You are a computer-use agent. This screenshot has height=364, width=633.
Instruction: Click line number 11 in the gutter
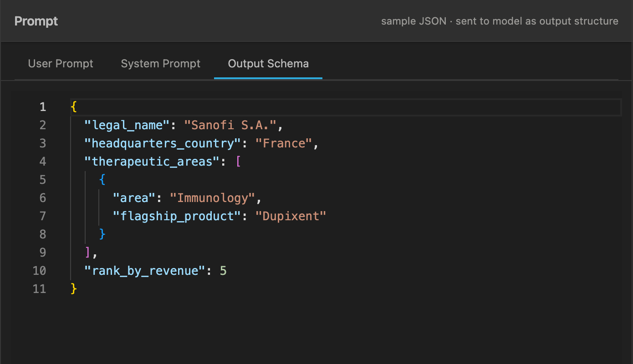tap(40, 289)
